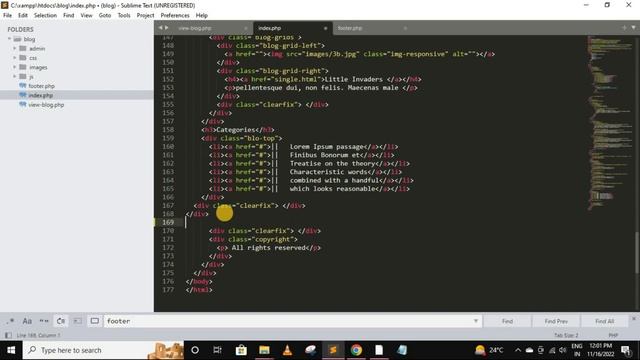This screenshot has width=640, height=360.
Task: Open the Find menu
Action: (69, 15)
